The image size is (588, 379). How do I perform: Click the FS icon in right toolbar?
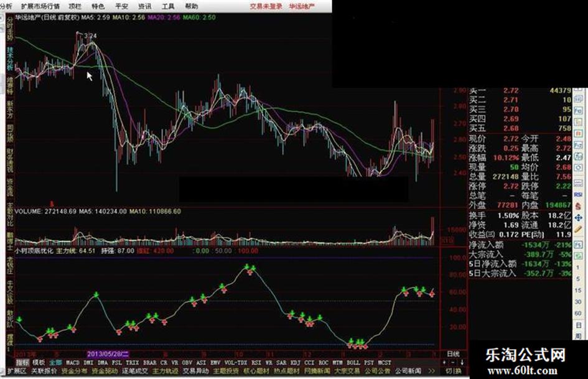tap(578, 245)
